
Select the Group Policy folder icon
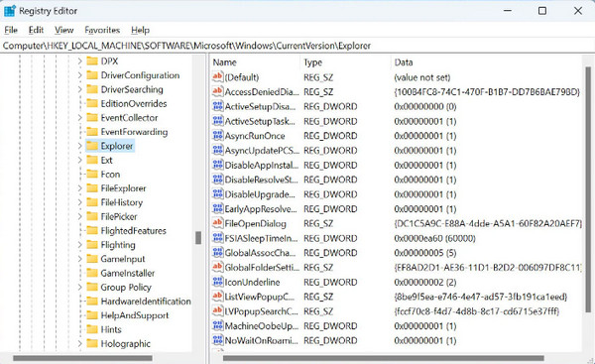point(92,287)
